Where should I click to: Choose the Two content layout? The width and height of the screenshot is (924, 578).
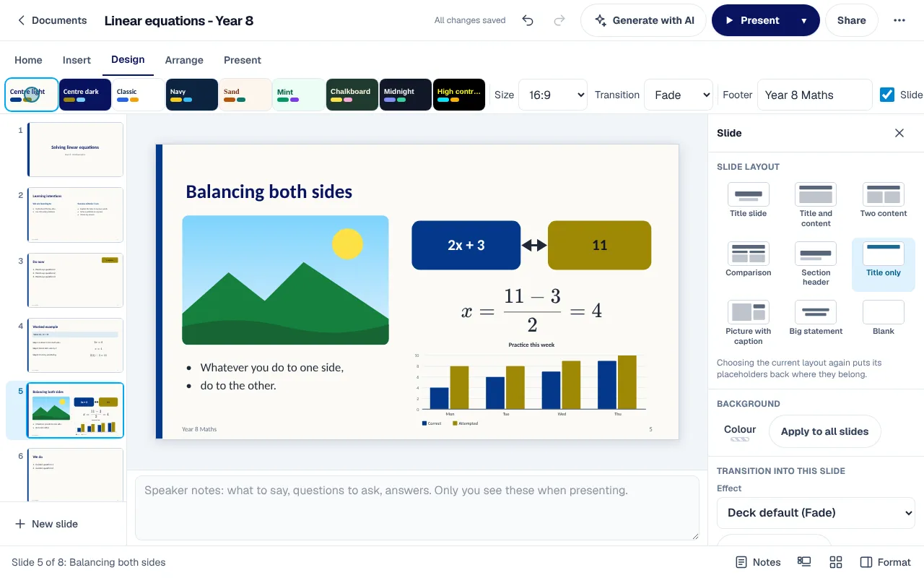point(884,200)
